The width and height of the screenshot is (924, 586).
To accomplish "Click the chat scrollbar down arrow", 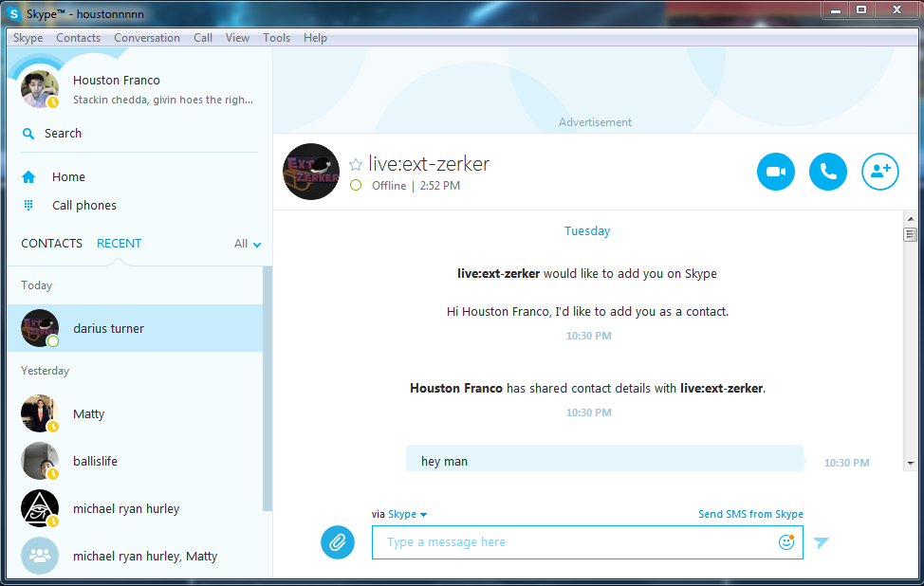I will pyautogui.click(x=911, y=464).
